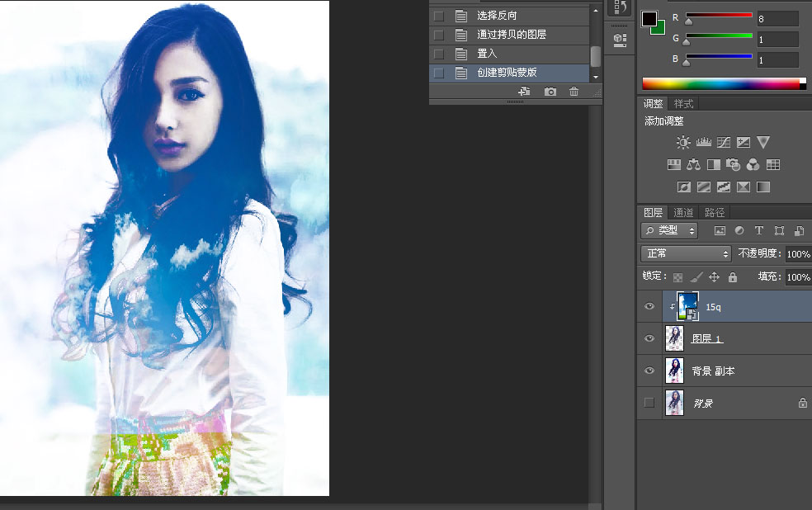Switch to the 样式 tab
This screenshot has width=812, height=510.
(x=683, y=103)
